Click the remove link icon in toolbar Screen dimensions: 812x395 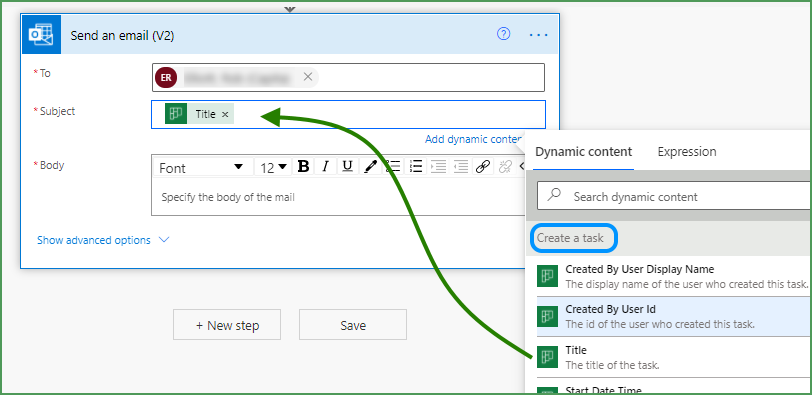tap(505, 167)
